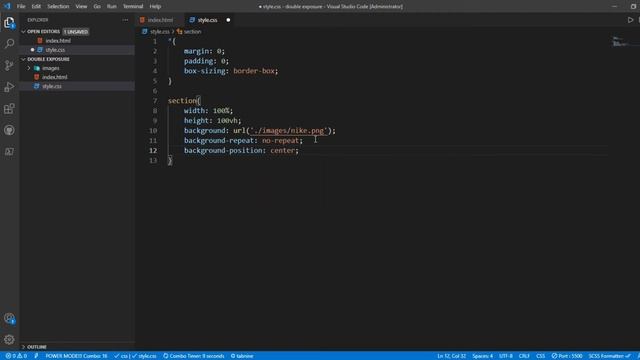Switch to the index.html editor tab

pos(160,20)
